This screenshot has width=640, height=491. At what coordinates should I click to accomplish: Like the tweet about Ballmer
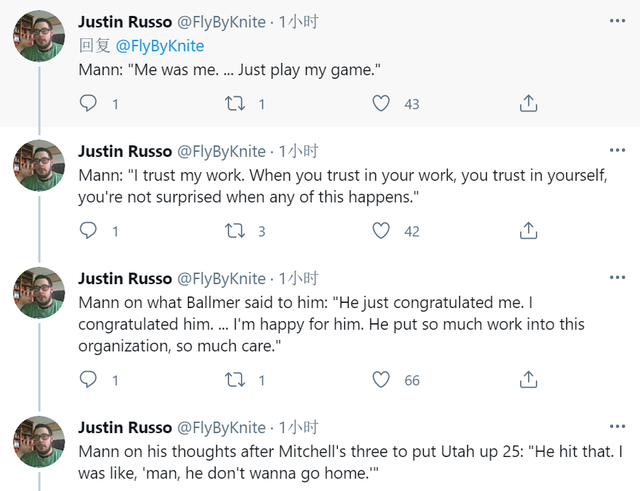tap(381, 379)
